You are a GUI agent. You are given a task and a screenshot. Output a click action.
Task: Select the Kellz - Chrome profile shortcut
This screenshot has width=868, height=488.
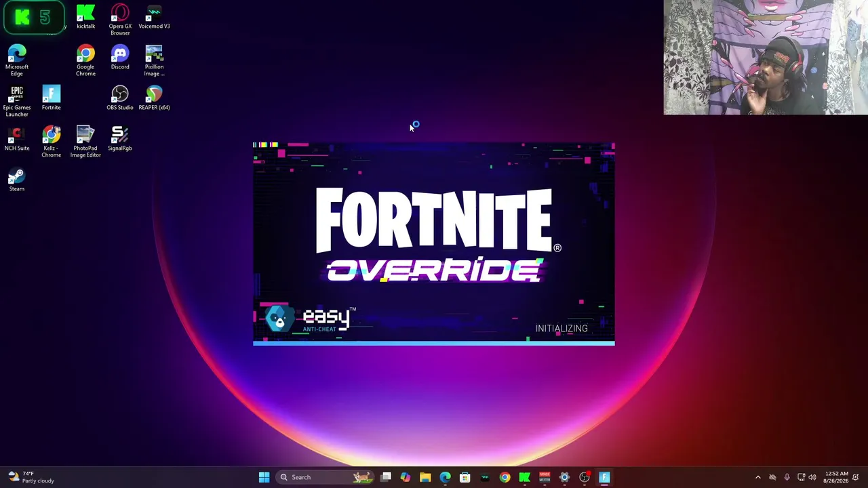[51, 142]
